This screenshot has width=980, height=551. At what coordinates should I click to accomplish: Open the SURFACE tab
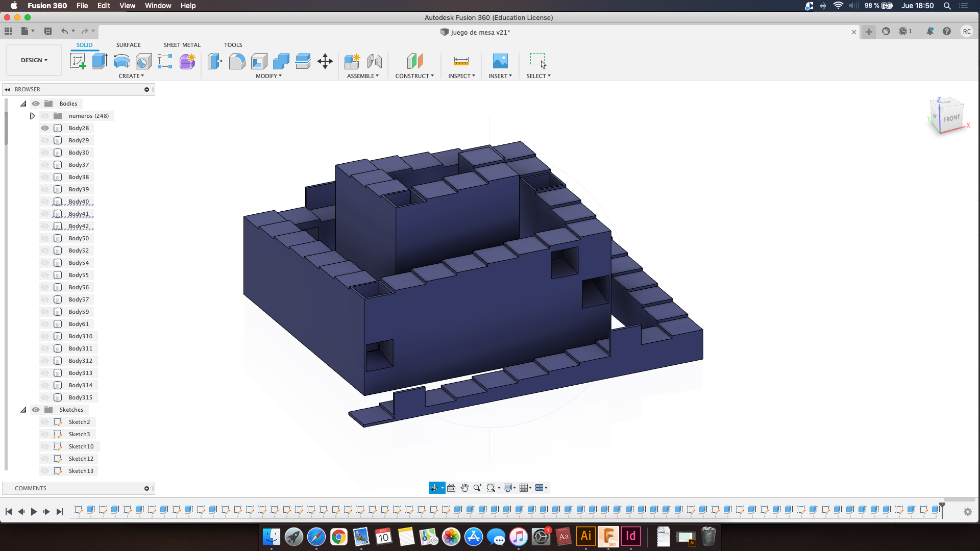coord(128,44)
